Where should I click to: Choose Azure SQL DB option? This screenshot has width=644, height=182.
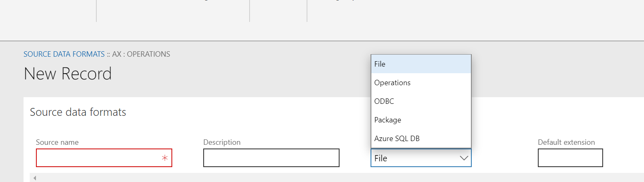click(x=421, y=139)
